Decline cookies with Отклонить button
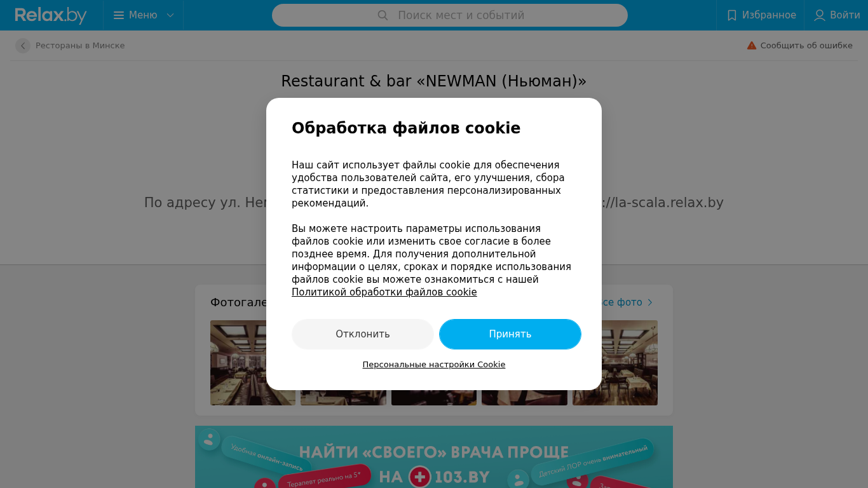Screen dimensions: 868x488 click(x=363, y=334)
